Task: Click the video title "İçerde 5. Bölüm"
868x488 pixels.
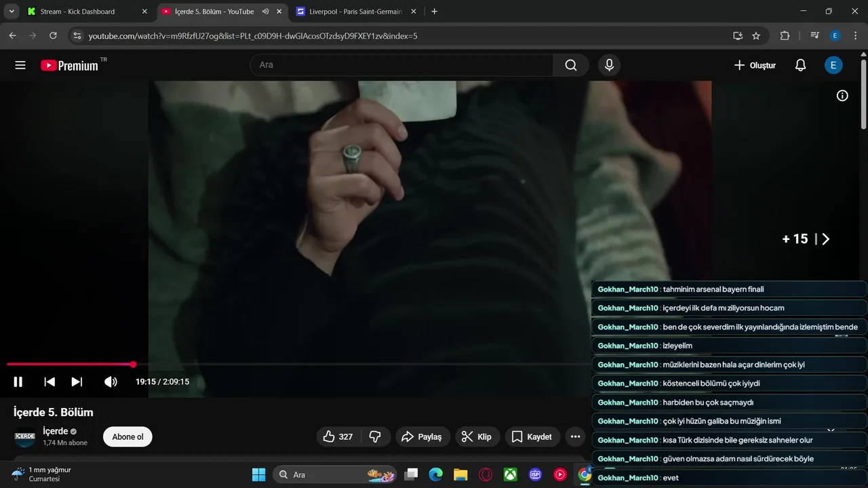Action: 54,412
